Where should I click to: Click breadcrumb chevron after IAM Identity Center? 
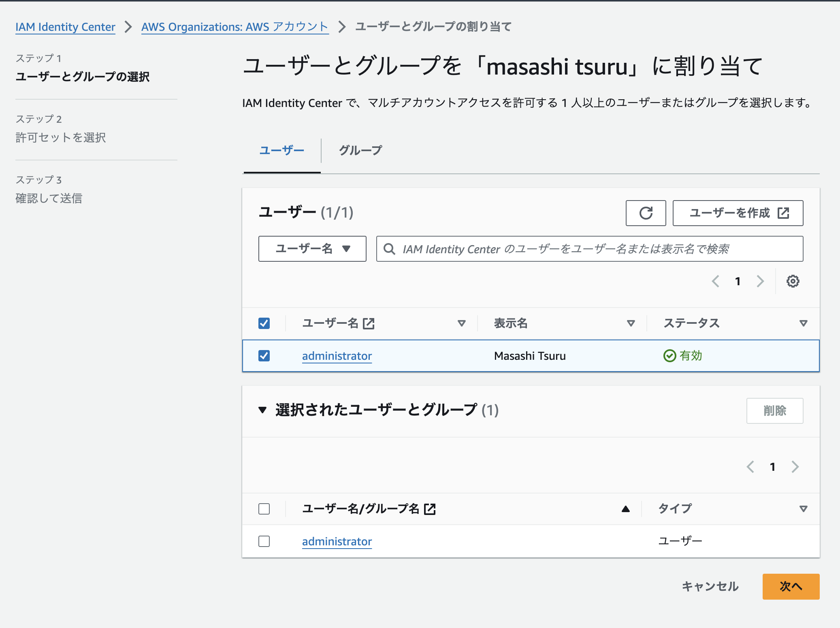click(128, 27)
